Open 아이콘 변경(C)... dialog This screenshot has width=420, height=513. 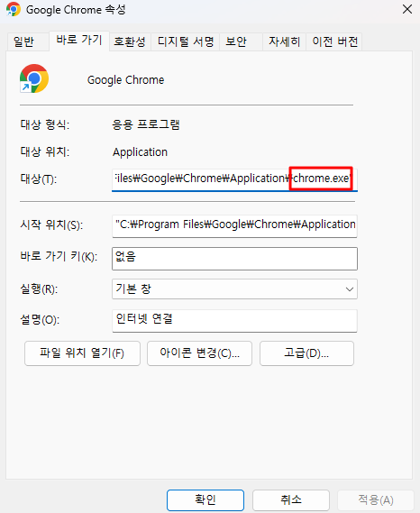pyautogui.click(x=199, y=353)
